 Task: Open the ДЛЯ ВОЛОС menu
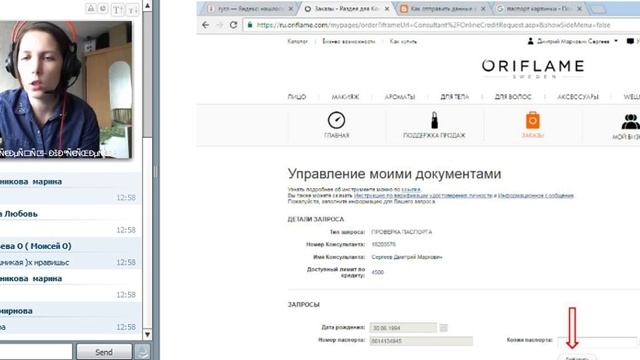513,97
